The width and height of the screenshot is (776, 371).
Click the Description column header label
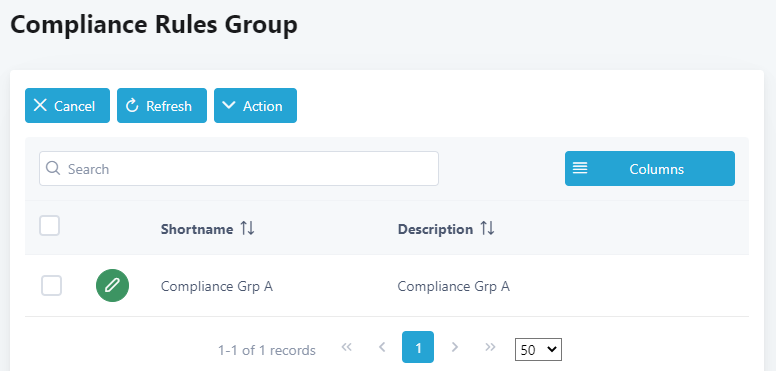coord(436,230)
